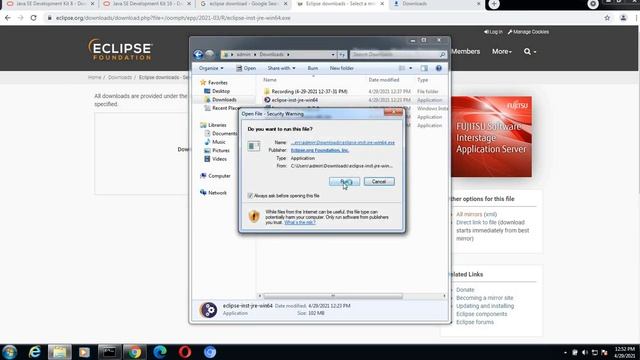This screenshot has width=640, height=360.
Task: Click Burn in the Explorer toolbar
Action: pos(313,68)
